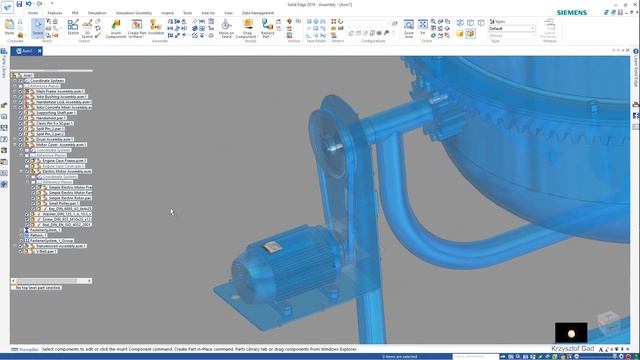Activate the Select tool
Image resolution: width=640 pixels, height=360 pixels.
[x=38, y=27]
